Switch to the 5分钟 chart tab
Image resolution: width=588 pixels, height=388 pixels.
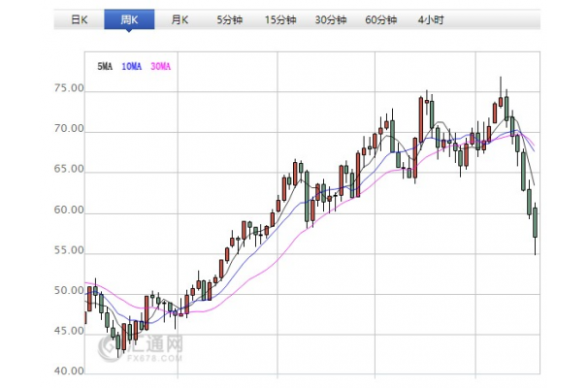click(x=230, y=19)
